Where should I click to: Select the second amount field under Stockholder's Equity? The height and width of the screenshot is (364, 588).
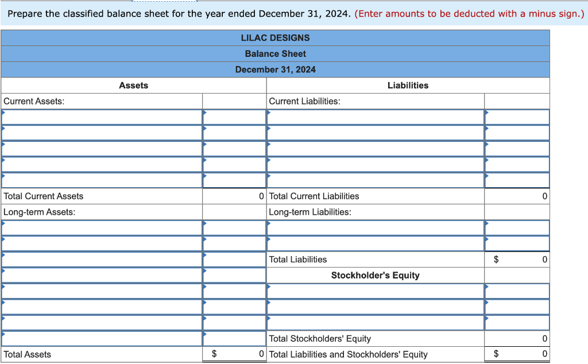point(517,307)
